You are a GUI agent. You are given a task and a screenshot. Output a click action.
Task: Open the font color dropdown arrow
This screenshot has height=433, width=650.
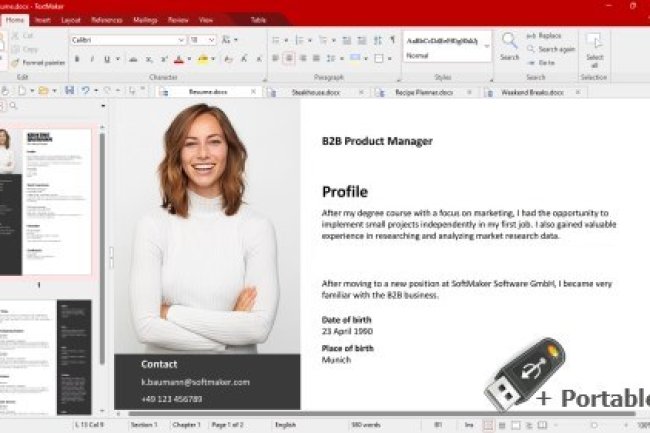click(x=189, y=59)
